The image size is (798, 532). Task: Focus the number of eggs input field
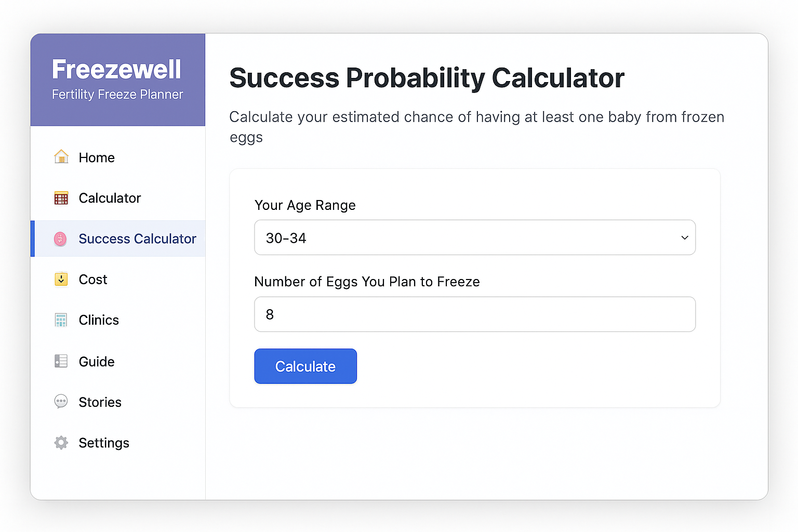(475, 314)
